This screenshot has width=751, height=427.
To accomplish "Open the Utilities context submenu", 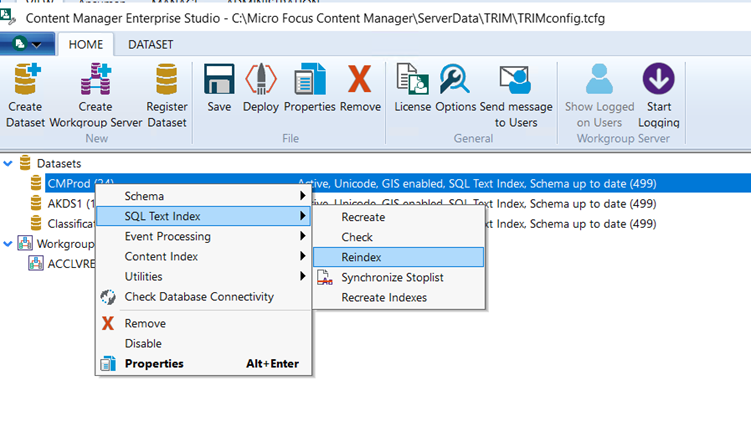I will click(x=204, y=276).
